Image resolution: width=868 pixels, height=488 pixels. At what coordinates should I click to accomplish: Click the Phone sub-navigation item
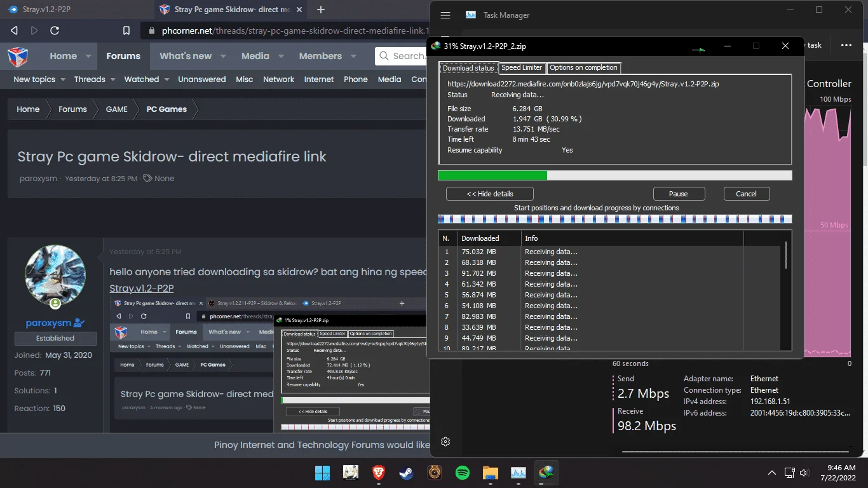(x=356, y=79)
